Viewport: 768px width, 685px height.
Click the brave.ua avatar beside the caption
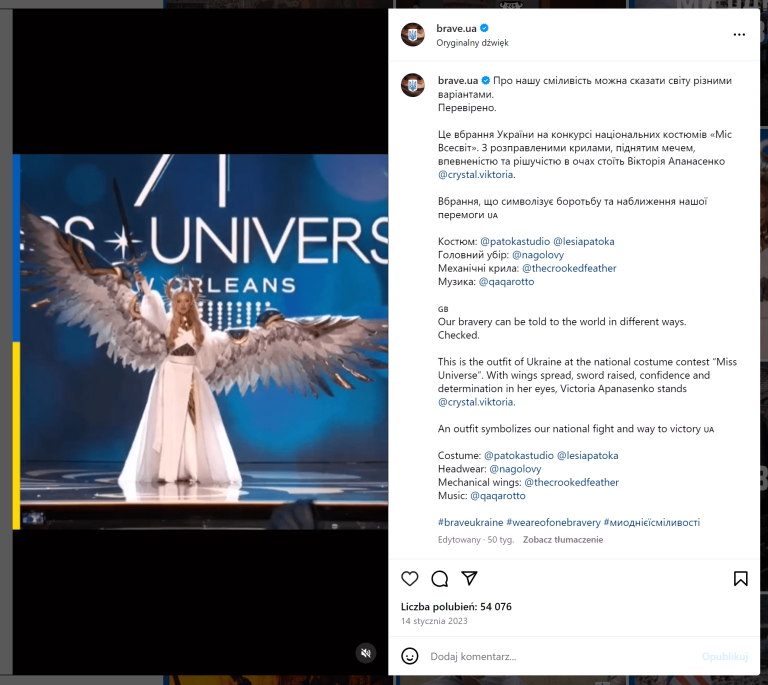(x=413, y=85)
